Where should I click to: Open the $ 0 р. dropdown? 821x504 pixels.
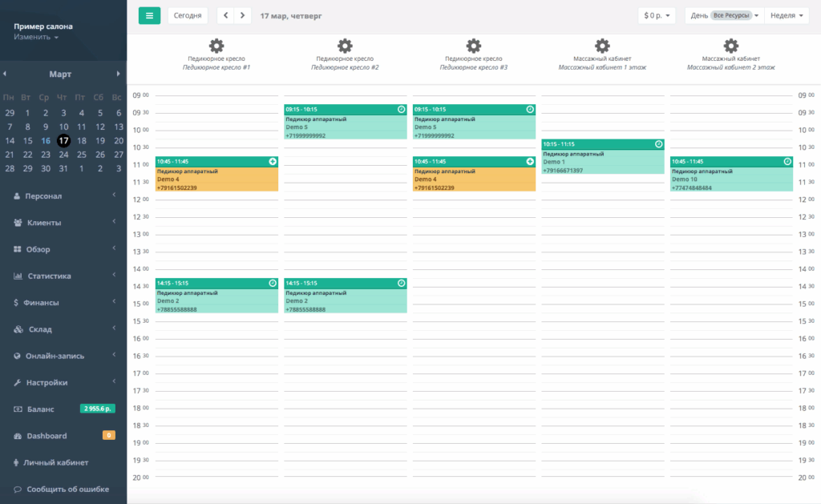[657, 16]
